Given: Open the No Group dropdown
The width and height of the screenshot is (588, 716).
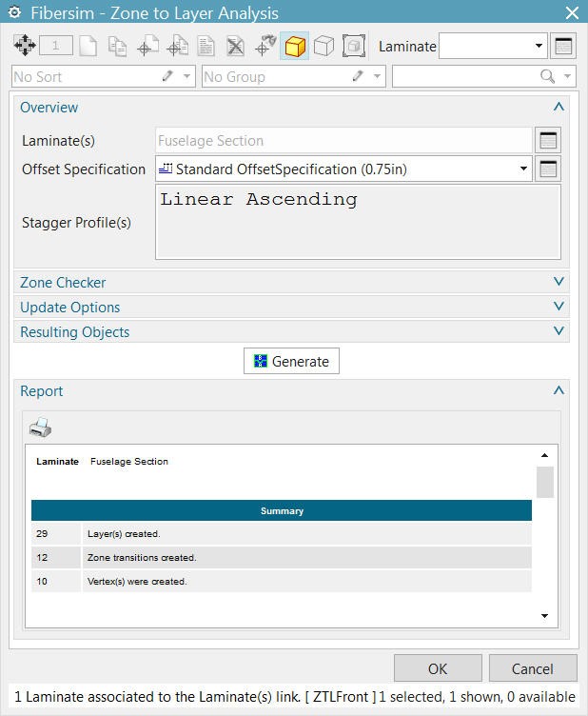Looking at the screenshot, I should 378,76.
